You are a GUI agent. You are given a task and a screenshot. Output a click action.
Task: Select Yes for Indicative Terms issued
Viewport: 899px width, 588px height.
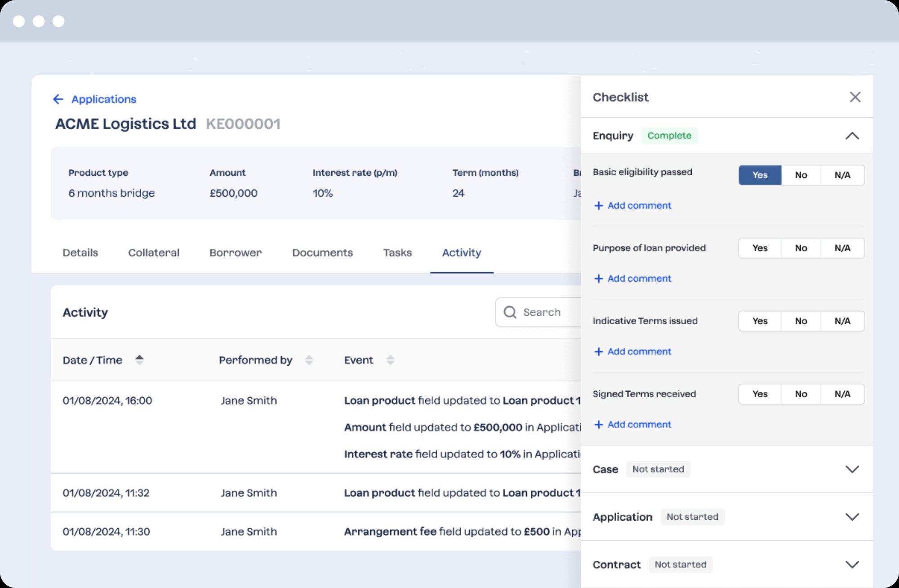(760, 321)
